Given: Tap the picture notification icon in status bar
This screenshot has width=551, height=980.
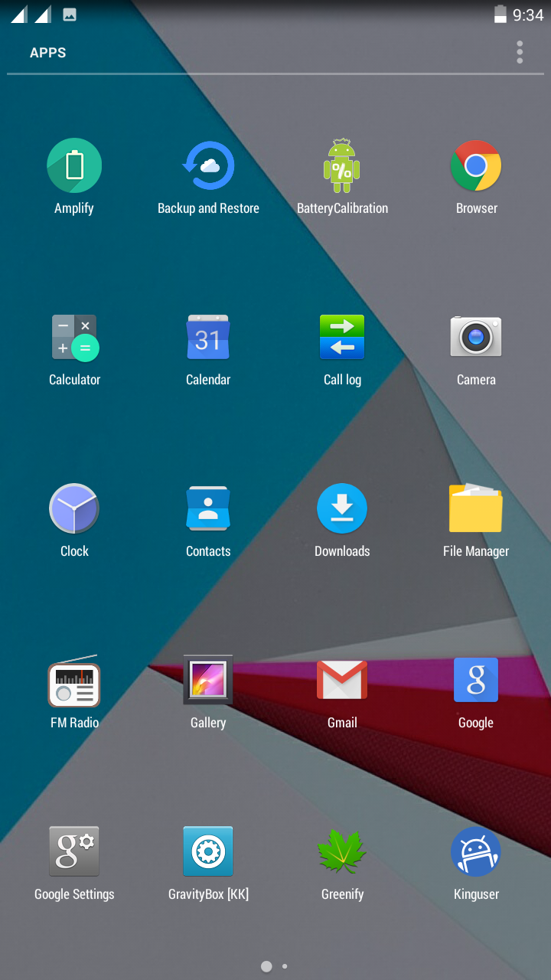Looking at the screenshot, I should (70, 15).
